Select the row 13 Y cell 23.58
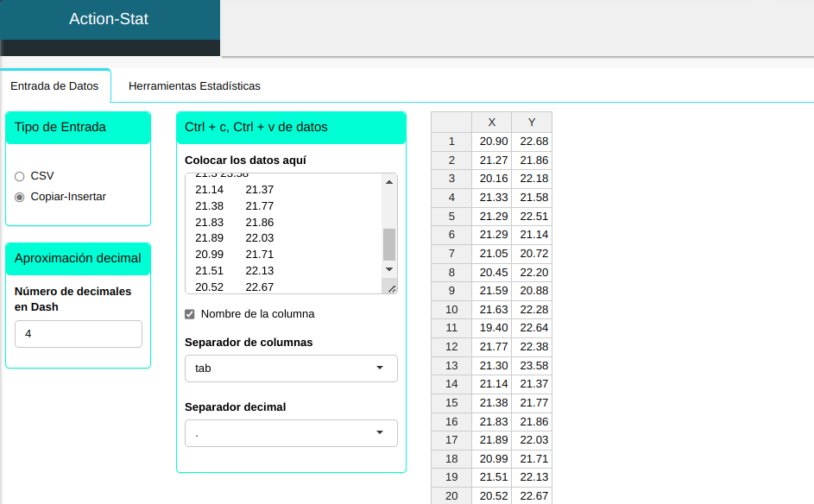Viewport: 814px width, 504px height. click(533, 365)
